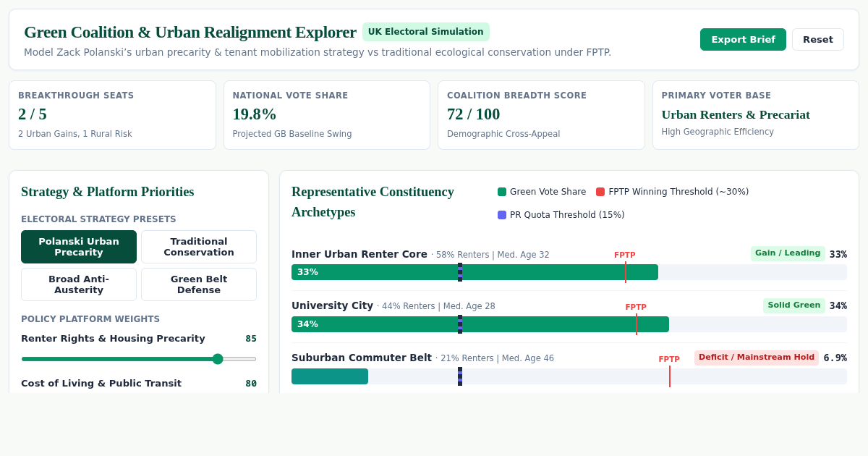Click the Representative Constituency Archetypes heading
868x456 pixels.
pyautogui.click(x=373, y=202)
